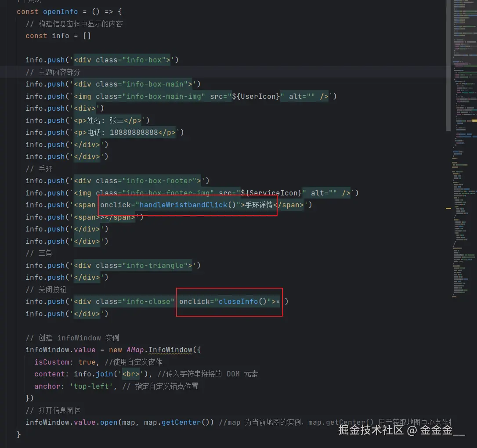This screenshot has width=477, height=448.
Task: Click the comment "// 关闭按钮"
Action: [x=46, y=289]
